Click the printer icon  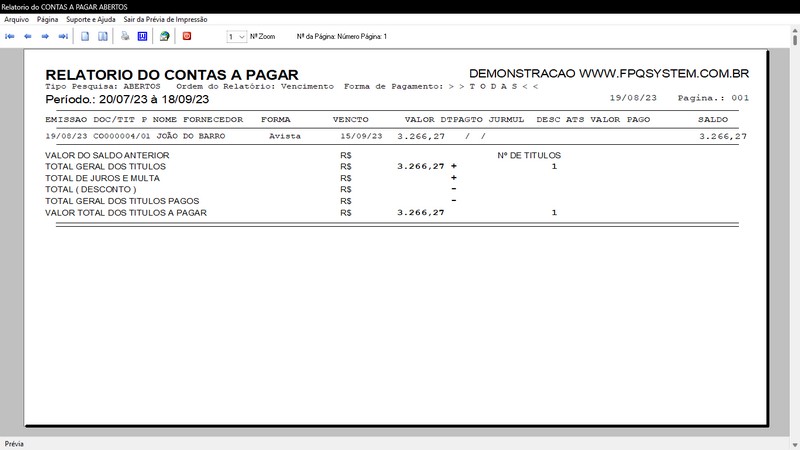click(x=125, y=36)
